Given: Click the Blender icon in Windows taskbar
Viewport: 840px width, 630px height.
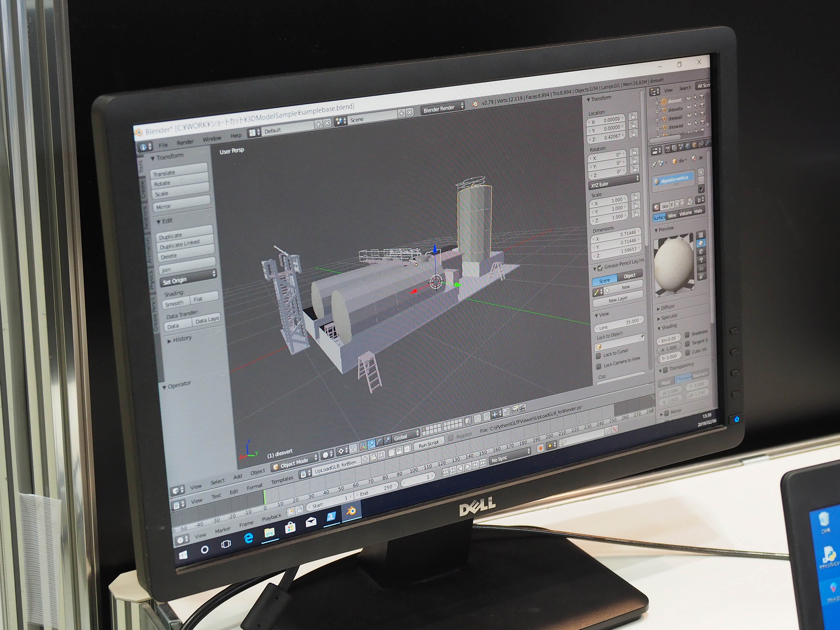Looking at the screenshot, I should 351,511.
